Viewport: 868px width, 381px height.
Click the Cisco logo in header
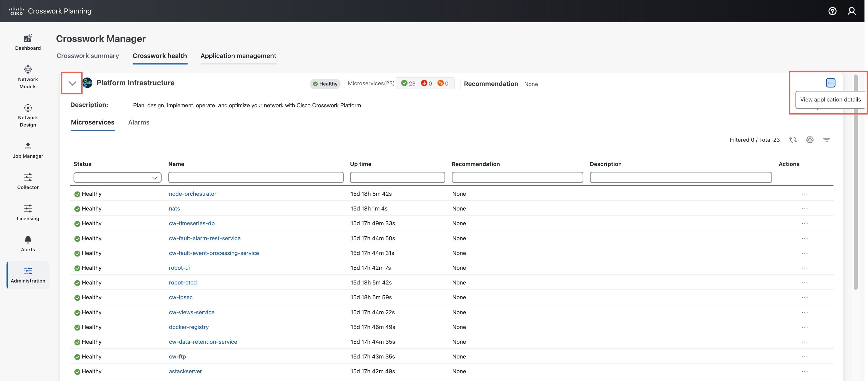tap(16, 11)
